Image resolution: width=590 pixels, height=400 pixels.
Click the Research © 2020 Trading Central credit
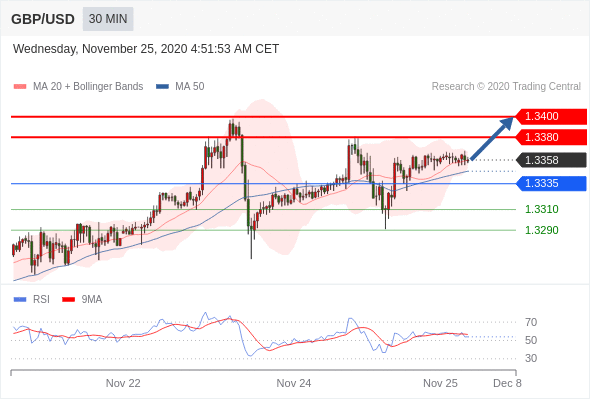pos(506,87)
